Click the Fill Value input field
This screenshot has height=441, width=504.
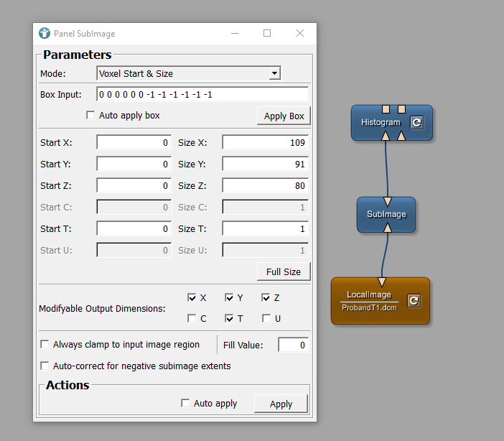tap(293, 345)
